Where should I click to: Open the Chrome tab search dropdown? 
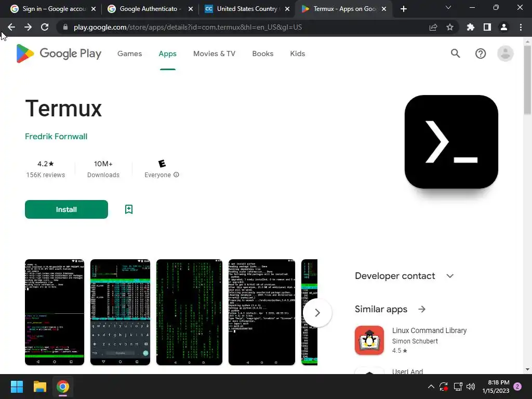pyautogui.click(x=448, y=7)
